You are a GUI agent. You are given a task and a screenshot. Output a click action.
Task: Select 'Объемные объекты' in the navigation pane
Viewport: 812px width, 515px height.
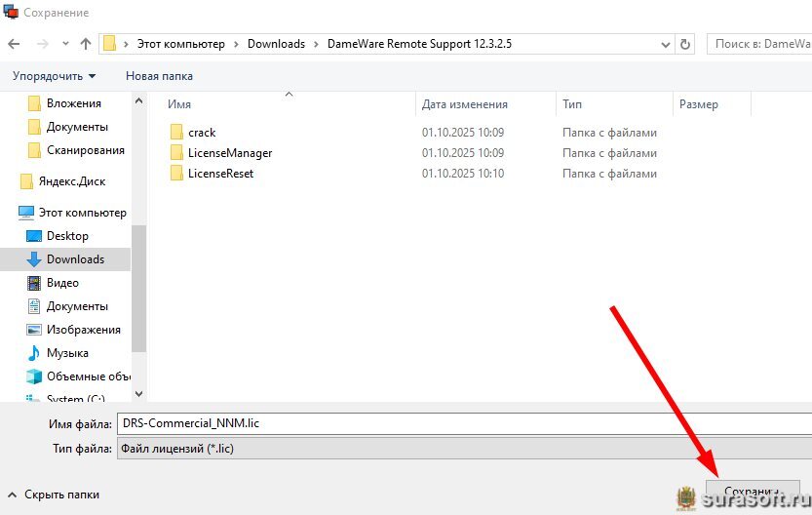click(88, 376)
